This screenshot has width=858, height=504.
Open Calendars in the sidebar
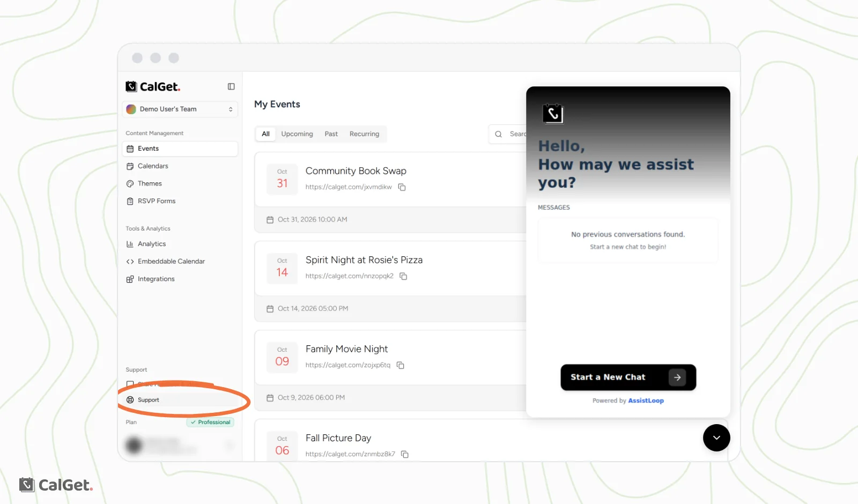click(180, 166)
